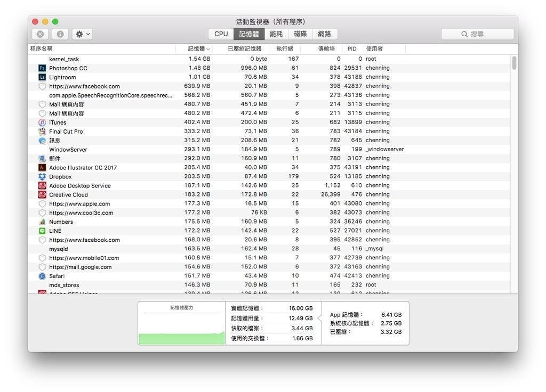
Task: Click the 系統核心記憶體 2.75 GB value
Action: (x=391, y=323)
